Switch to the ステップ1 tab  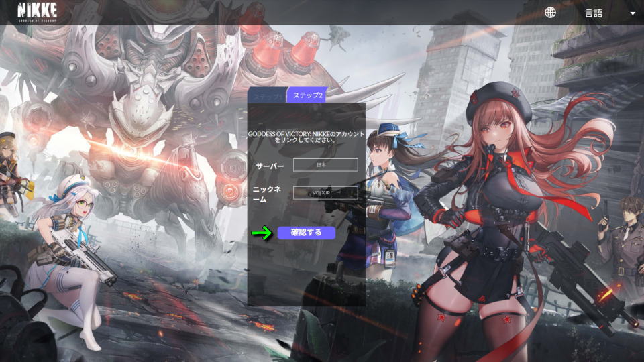(266, 95)
